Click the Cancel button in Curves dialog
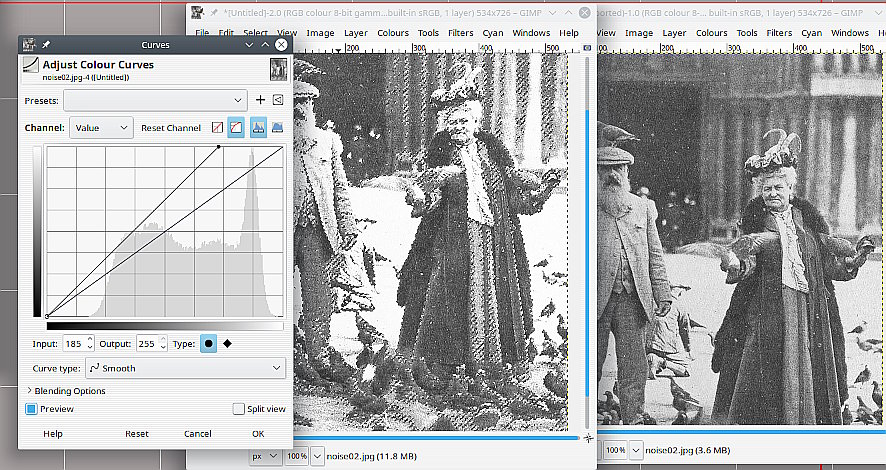This screenshot has width=886, height=470. [198, 434]
